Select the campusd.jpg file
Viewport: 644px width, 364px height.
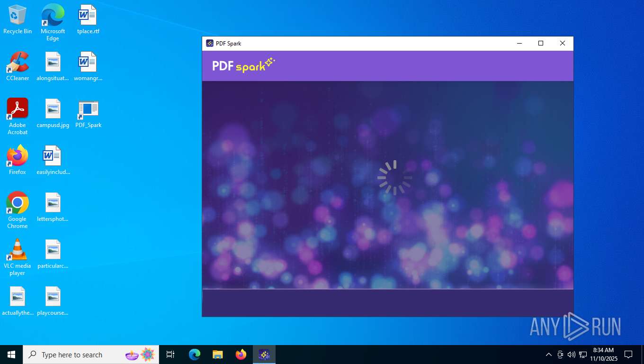[x=53, y=113]
